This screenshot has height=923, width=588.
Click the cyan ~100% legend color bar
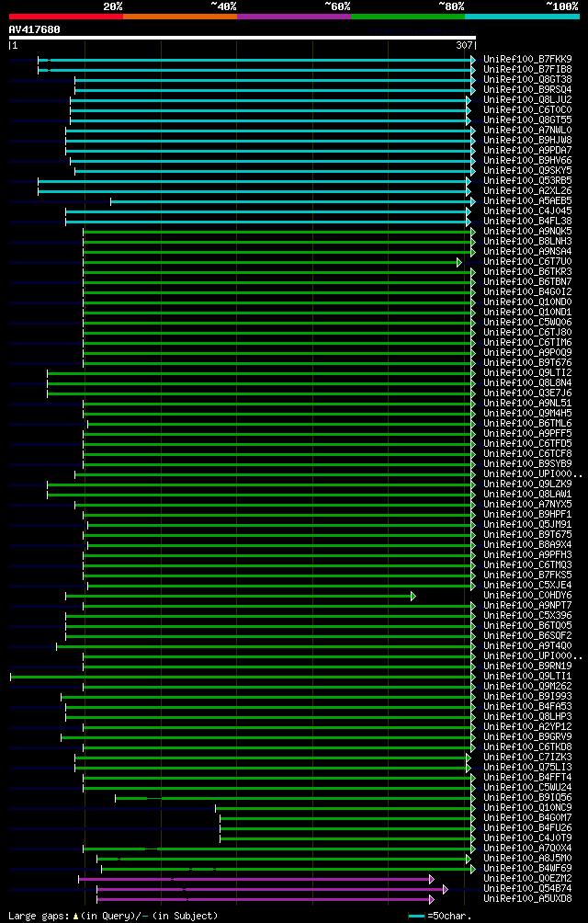(x=522, y=17)
